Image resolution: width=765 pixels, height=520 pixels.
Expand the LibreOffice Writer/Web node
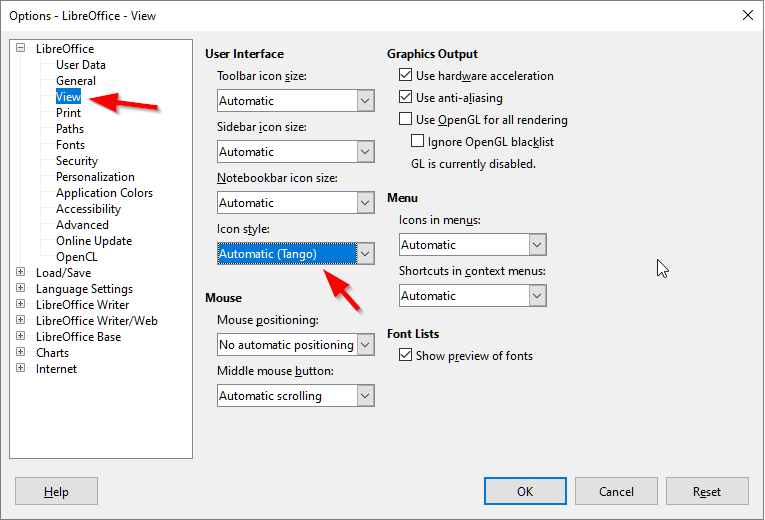(20, 320)
